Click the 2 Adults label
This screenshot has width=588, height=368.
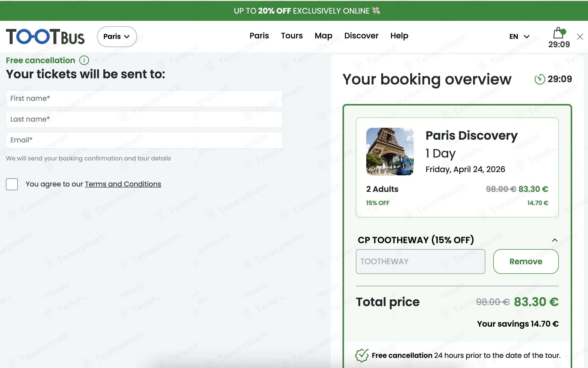coord(382,189)
